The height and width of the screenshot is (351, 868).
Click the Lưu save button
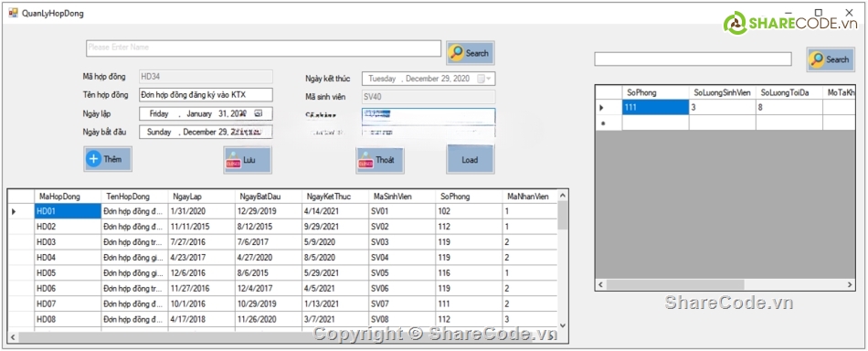coord(248,159)
